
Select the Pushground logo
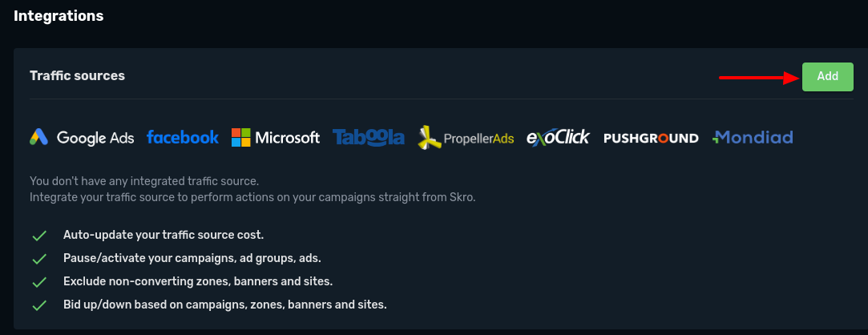coord(651,138)
